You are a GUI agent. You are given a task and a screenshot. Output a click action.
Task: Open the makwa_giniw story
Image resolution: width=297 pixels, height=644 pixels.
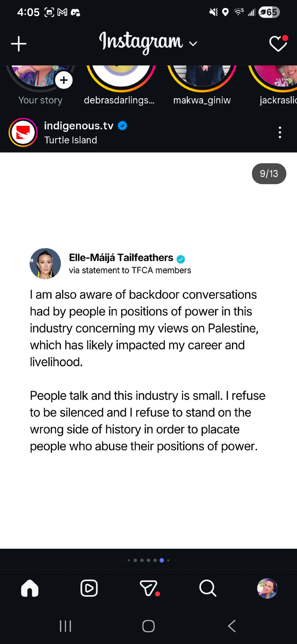pyautogui.click(x=202, y=77)
